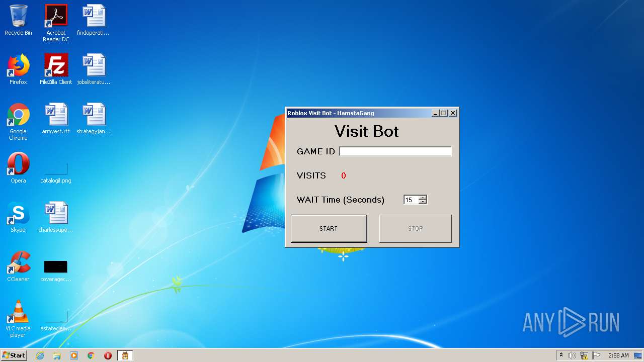
Task: Click the GAME ID label
Action: coord(316,151)
